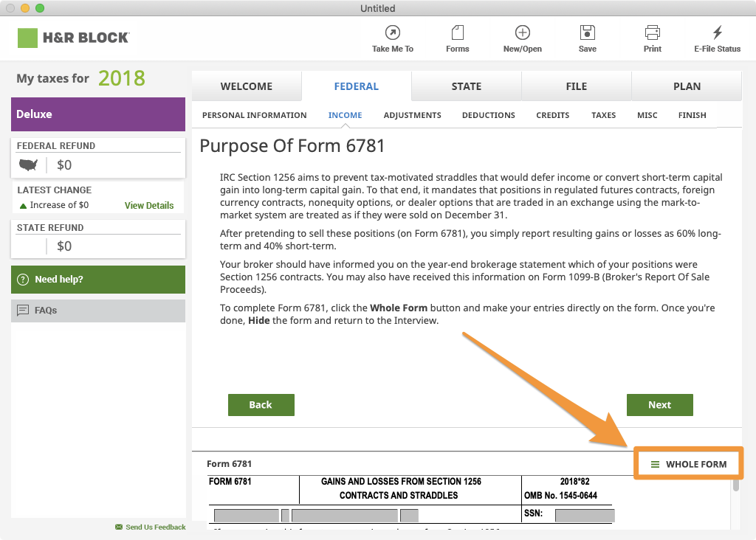Open the DEDUCTIONS section
Screen dimensions: 756x540
(488, 115)
